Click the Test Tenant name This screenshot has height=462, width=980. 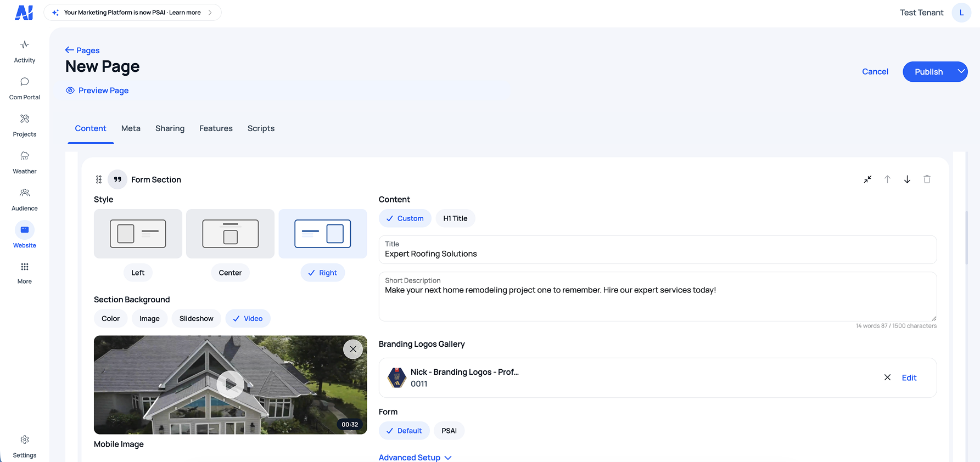921,13
